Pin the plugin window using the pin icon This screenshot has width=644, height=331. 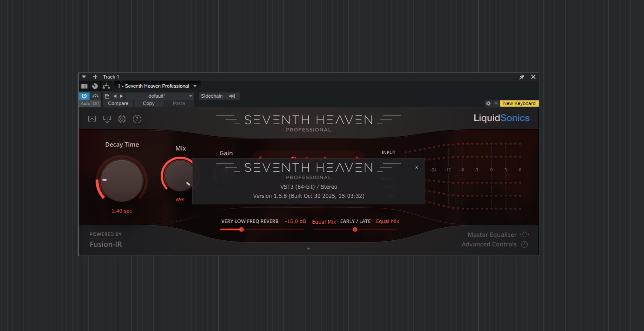pyautogui.click(x=522, y=77)
